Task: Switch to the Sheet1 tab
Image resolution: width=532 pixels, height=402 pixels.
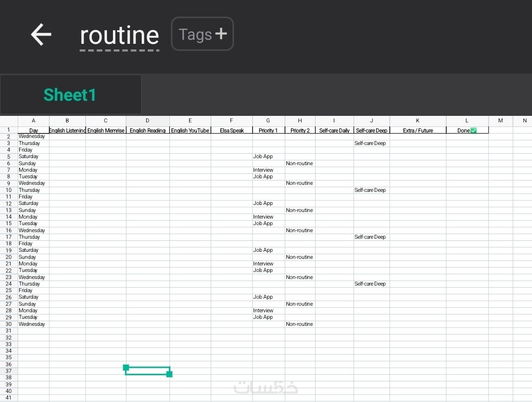Action: pos(71,95)
